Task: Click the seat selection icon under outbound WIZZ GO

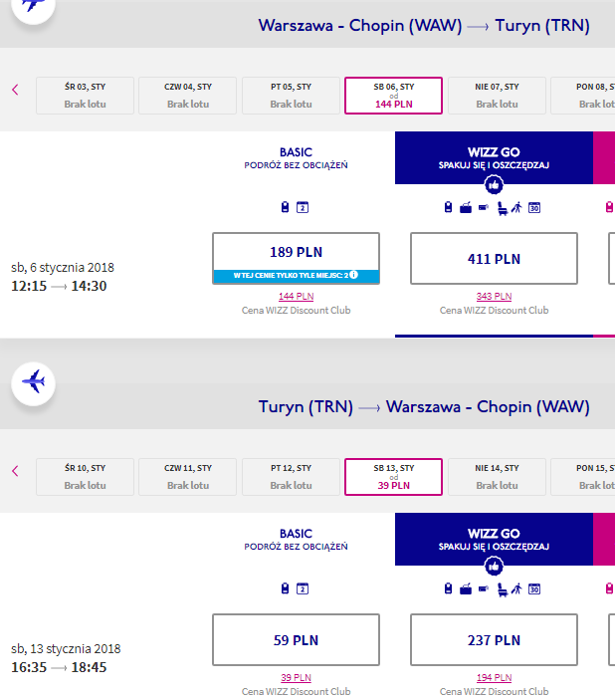Action: 503,208
